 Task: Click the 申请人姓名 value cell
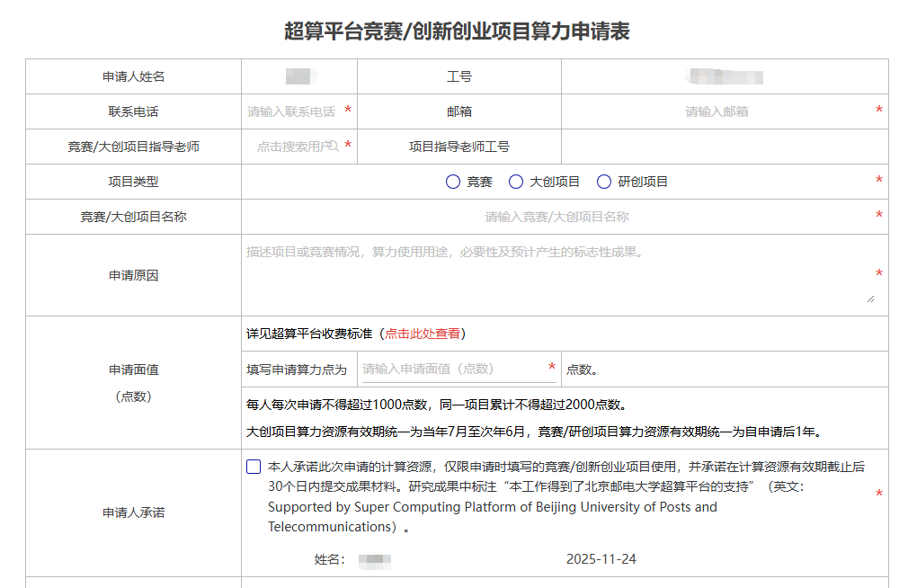click(x=298, y=76)
